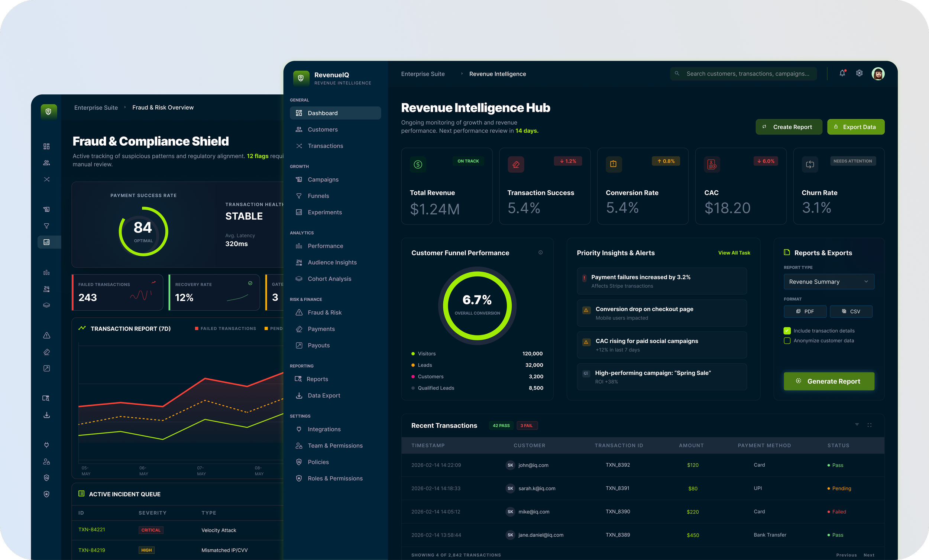The height and width of the screenshot is (560, 929).
Task: Click warning triangle icon in Fraud window sidebar
Action: [46, 335]
